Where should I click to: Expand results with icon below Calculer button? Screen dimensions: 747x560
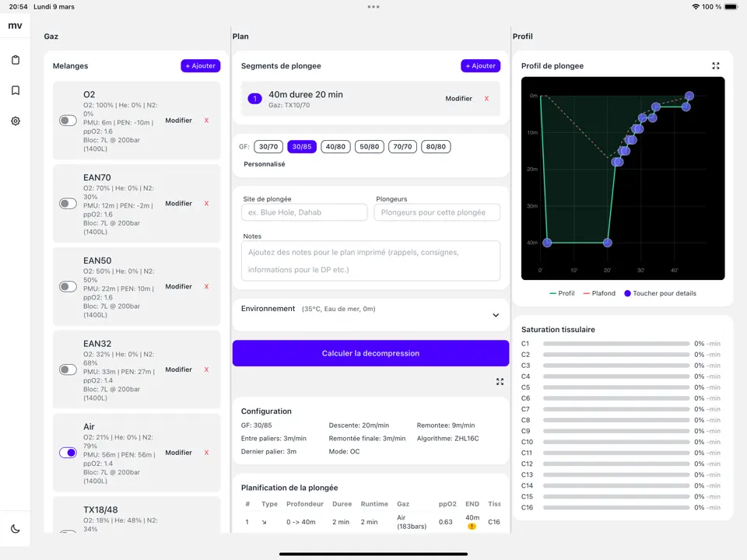coord(500,382)
